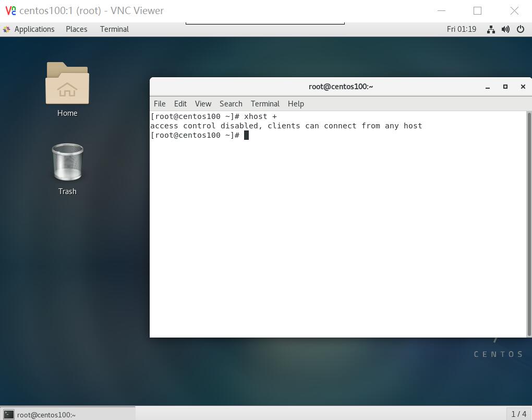Click 'access control disabled' output line
This screenshot has height=420, width=532.
point(286,126)
